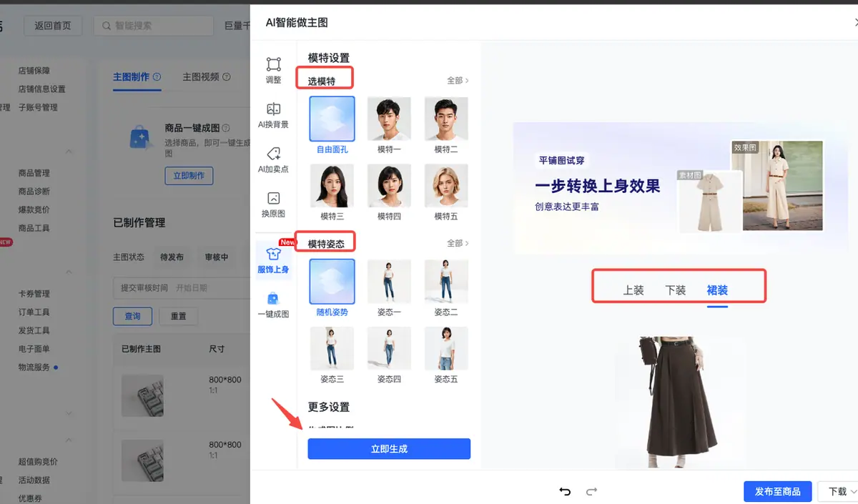
Task: Switch to the 主图视频 tab
Action: 201,76
